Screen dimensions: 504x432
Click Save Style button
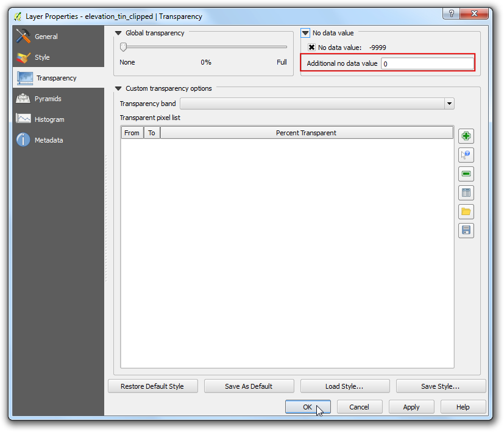pyautogui.click(x=441, y=386)
